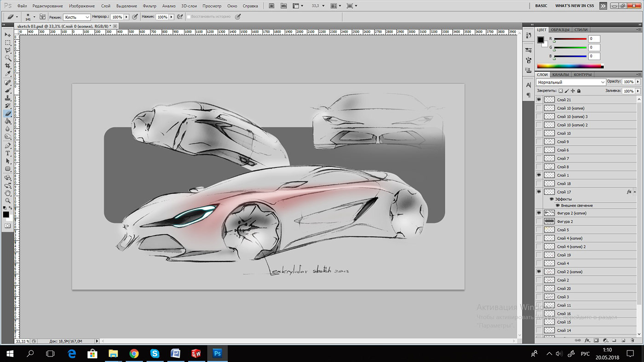Toggle visibility of Слой 21
Viewport: 644px width, 362px height.
click(539, 100)
